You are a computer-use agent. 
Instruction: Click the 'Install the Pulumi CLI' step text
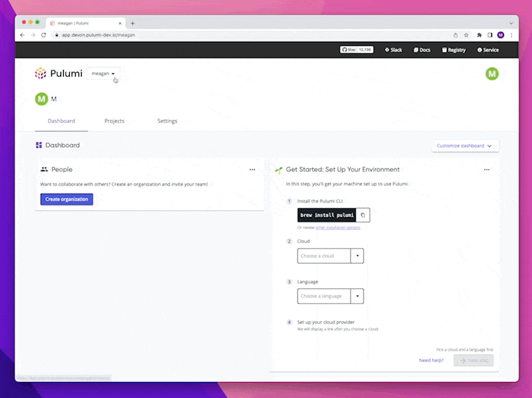pos(320,201)
